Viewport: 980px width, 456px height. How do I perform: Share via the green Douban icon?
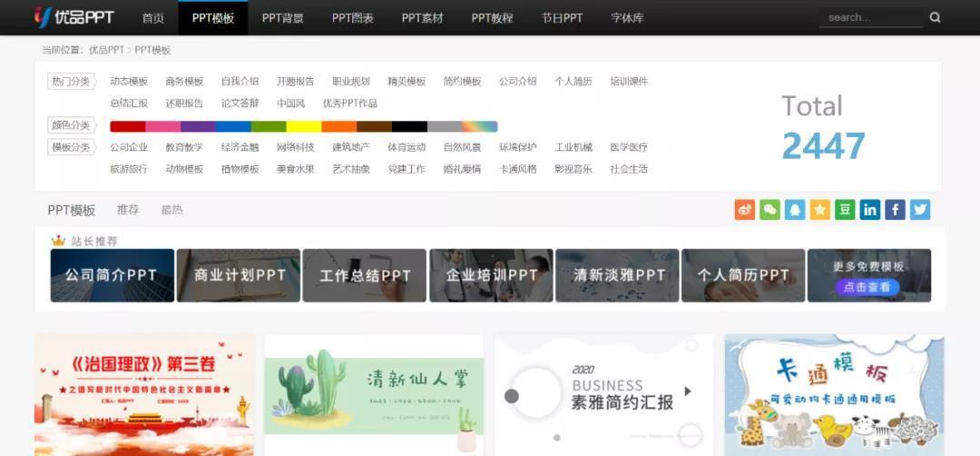coord(845,210)
